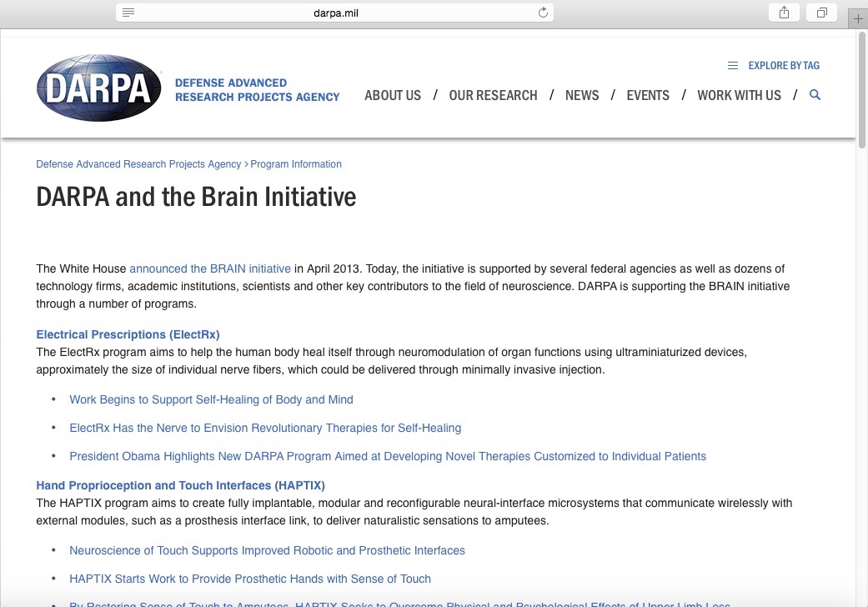Open the Work With Us menu
This screenshot has height=607, width=868.
click(x=739, y=95)
